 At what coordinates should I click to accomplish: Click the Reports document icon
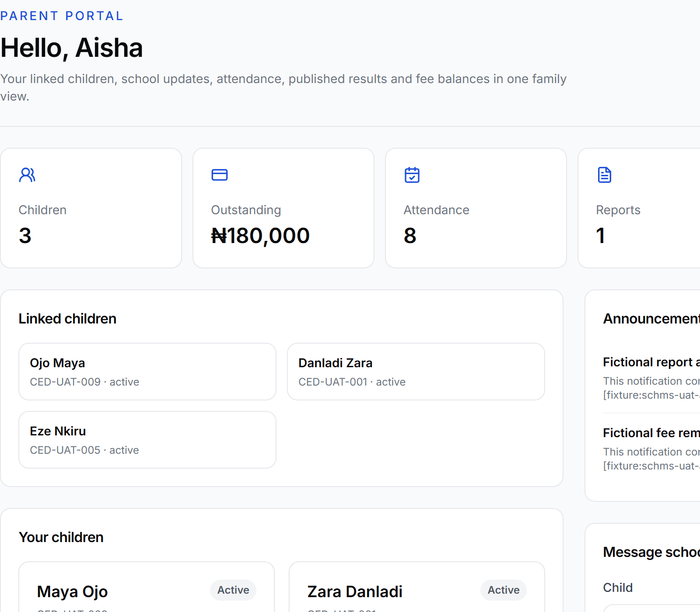click(605, 175)
